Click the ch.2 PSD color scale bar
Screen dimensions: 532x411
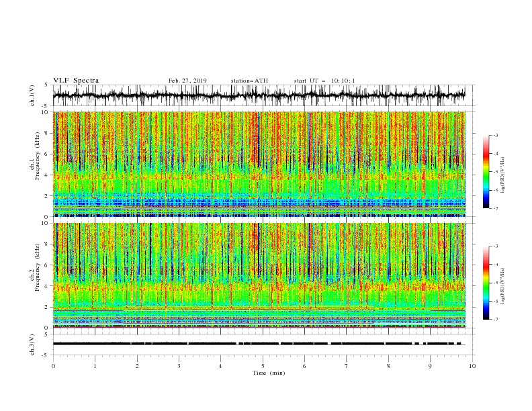click(x=486, y=283)
